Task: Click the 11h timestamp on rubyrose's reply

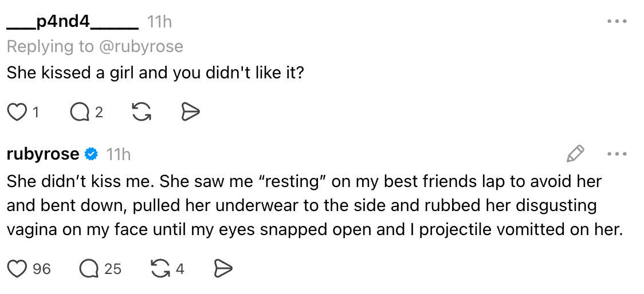Action: point(119,154)
